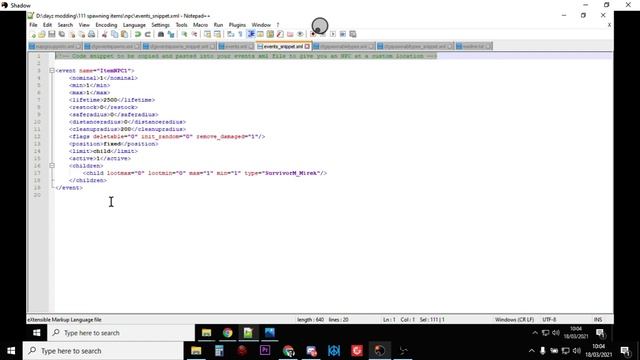This screenshot has width=640, height=360.
Task: Toggle synchronized vertical scrolling
Action: [x=207, y=34]
